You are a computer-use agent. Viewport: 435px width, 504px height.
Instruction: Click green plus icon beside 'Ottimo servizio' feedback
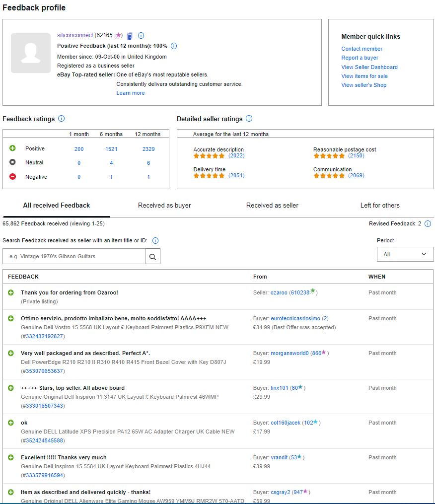11,318
